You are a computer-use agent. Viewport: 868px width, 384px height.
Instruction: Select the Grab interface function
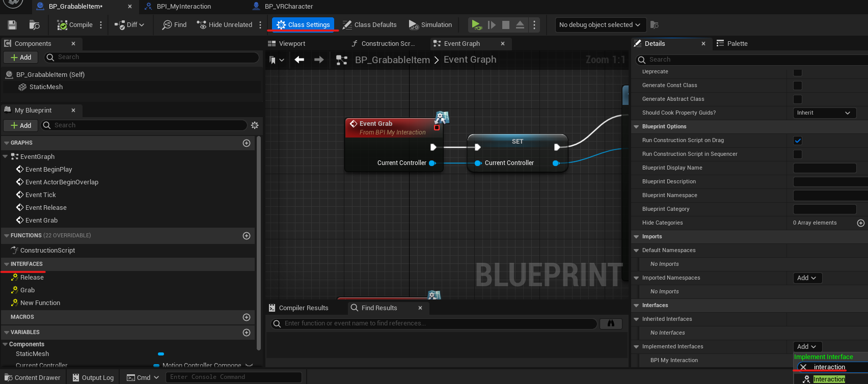[28, 290]
